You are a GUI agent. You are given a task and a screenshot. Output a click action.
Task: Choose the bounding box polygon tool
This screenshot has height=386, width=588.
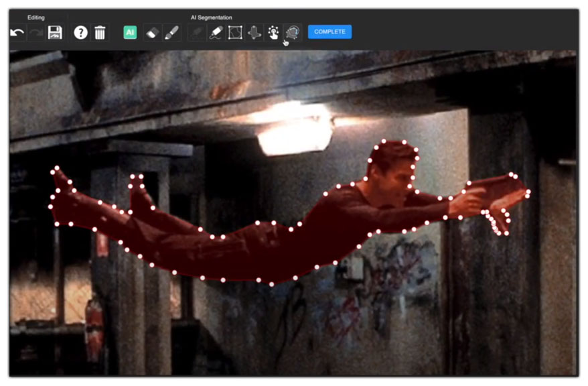tap(235, 32)
